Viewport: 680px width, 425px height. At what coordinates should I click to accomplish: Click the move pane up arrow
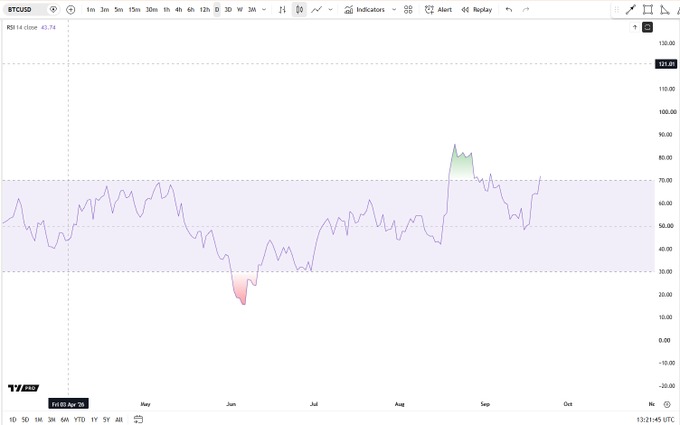634,27
